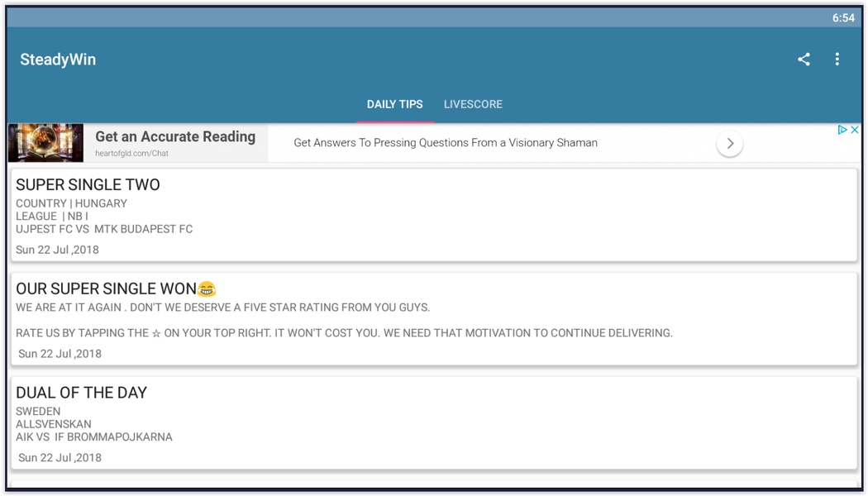Image resolution: width=868 pixels, height=496 pixels.
Task: Switch to the LIVESCORE tab
Action: 474,104
